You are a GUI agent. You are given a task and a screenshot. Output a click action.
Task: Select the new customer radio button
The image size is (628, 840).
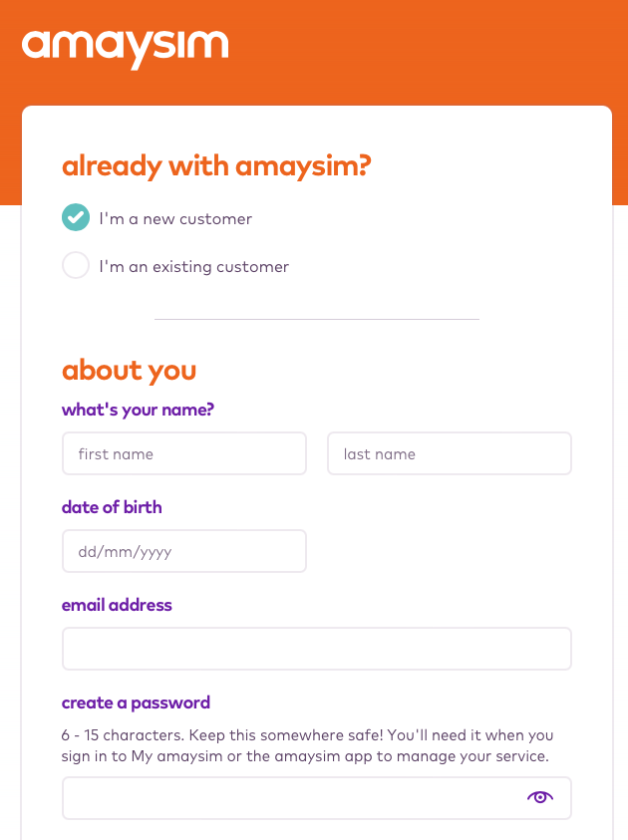(x=76, y=218)
